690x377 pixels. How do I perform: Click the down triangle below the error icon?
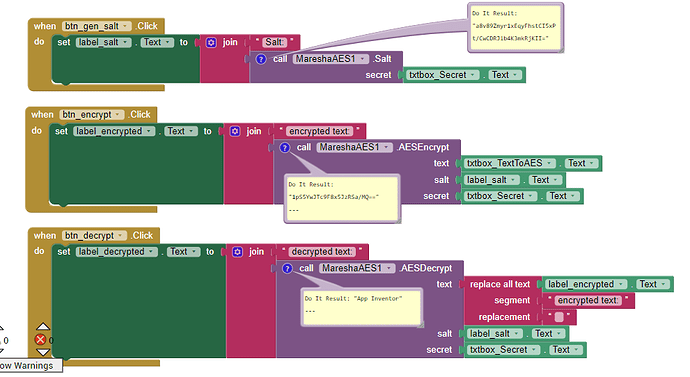click(43, 352)
